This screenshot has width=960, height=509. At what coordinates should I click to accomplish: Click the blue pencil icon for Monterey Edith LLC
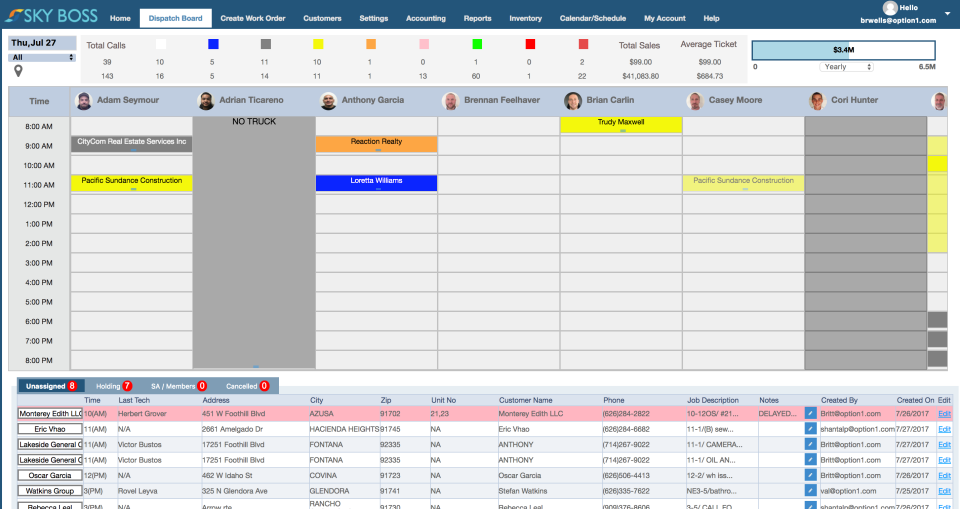pos(811,413)
